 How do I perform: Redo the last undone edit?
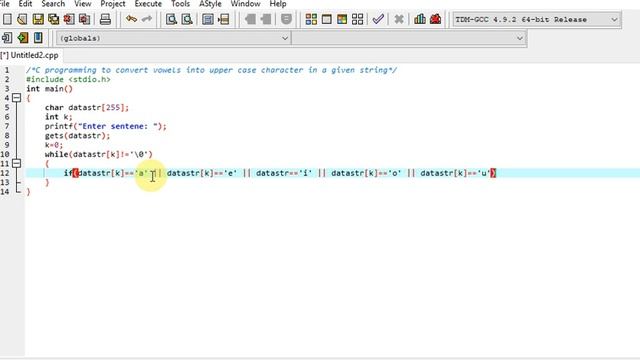click(x=147, y=19)
